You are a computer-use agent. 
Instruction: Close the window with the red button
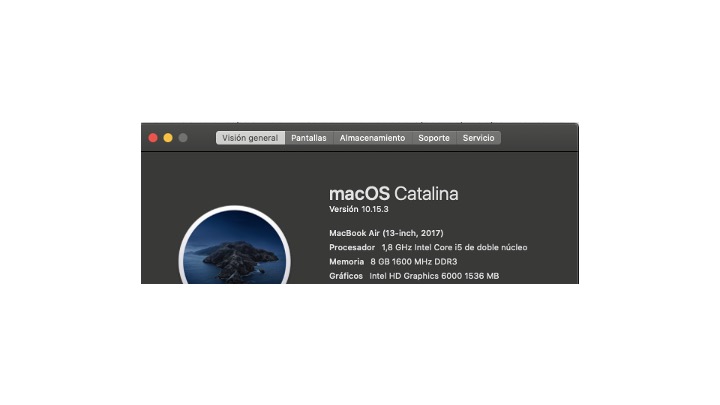[153, 138]
